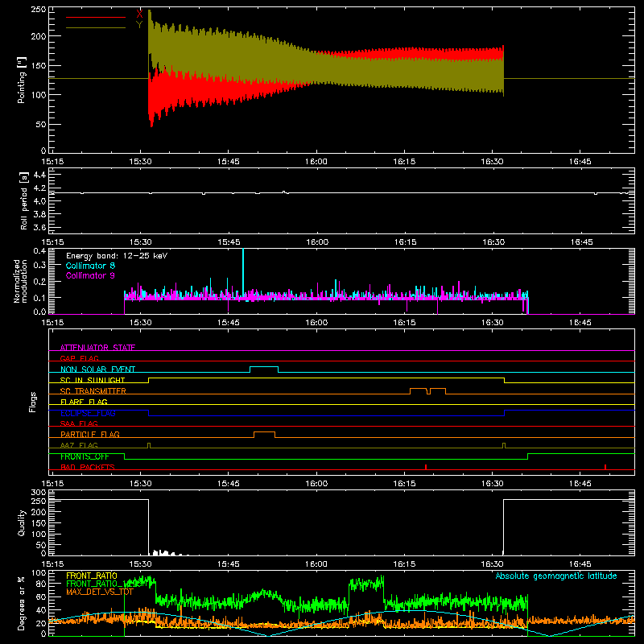Click the 4.4 roll period tick label

click(39, 175)
